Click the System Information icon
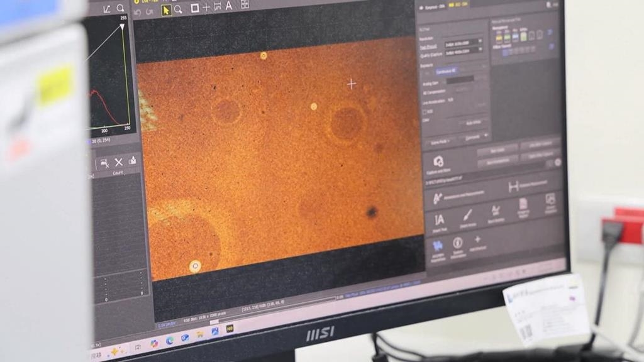The width and height of the screenshot is (644, 362). point(458,243)
